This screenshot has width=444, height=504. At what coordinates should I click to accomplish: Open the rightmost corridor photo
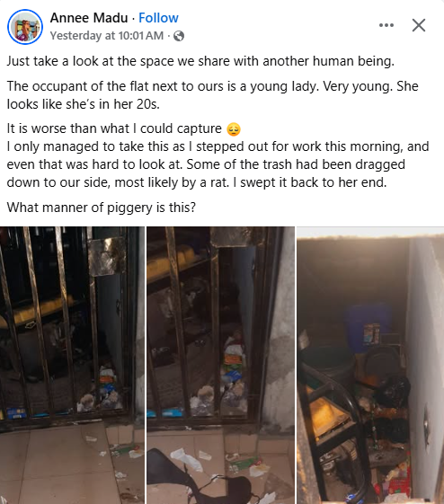[x=370, y=365]
